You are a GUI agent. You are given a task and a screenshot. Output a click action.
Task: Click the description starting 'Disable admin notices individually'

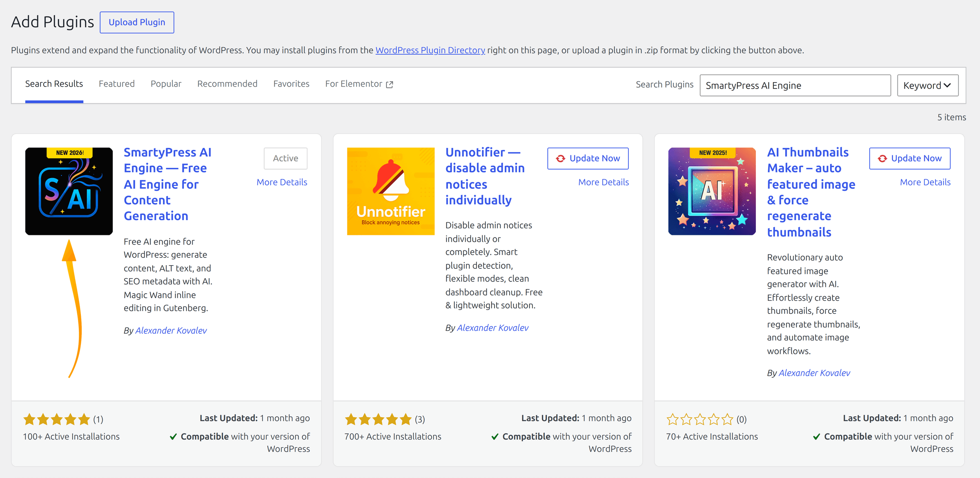[494, 266]
